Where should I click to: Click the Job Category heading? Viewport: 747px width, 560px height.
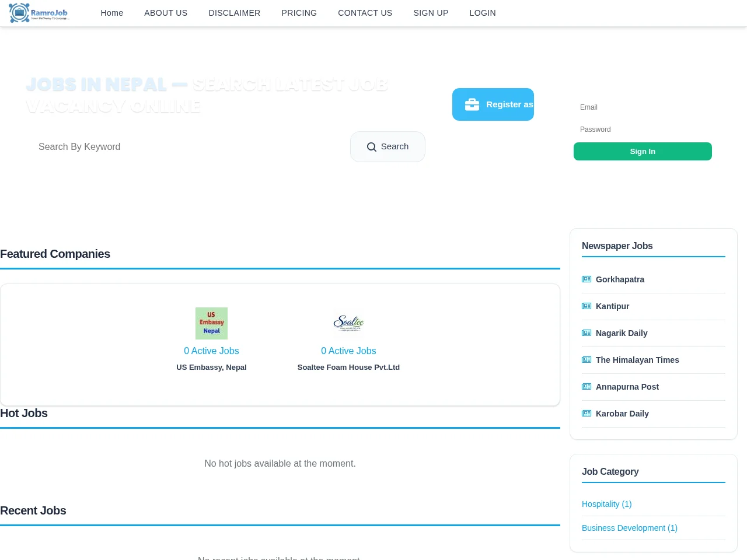tap(610, 472)
